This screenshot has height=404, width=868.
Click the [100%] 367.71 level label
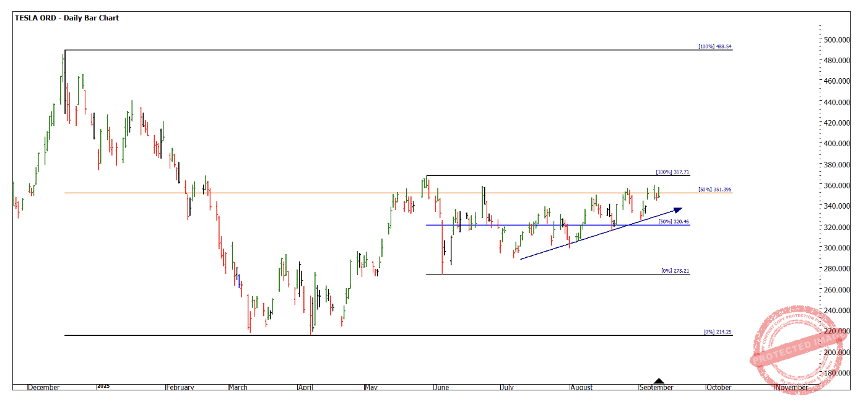coord(672,172)
